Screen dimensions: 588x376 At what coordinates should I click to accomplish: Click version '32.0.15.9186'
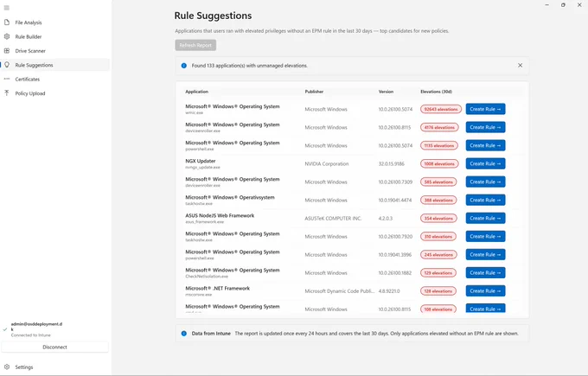click(391, 164)
